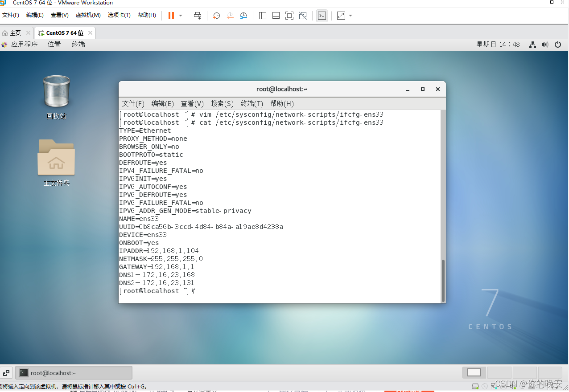Click the IPADDR=192.168.1.104 line
Image resolution: width=569 pixels, height=392 pixels.
point(159,251)
